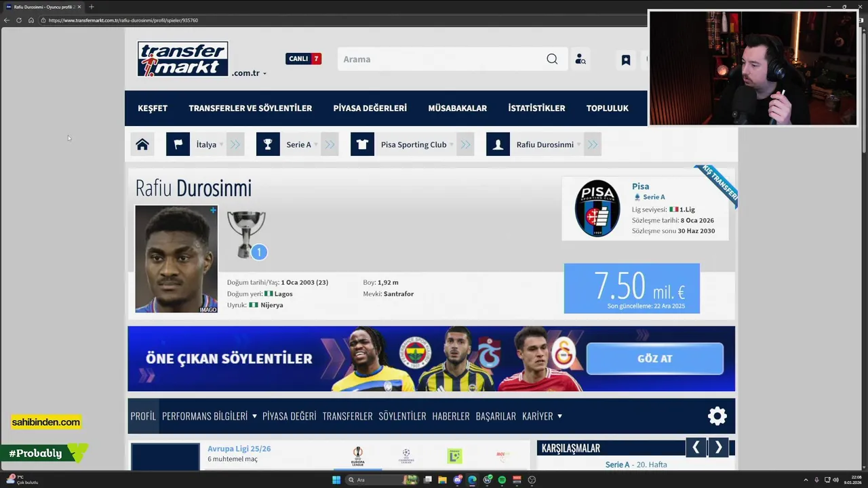The image size is (868, 488).
Task: Click the plus icon on player photo
Action: (213, 210)
